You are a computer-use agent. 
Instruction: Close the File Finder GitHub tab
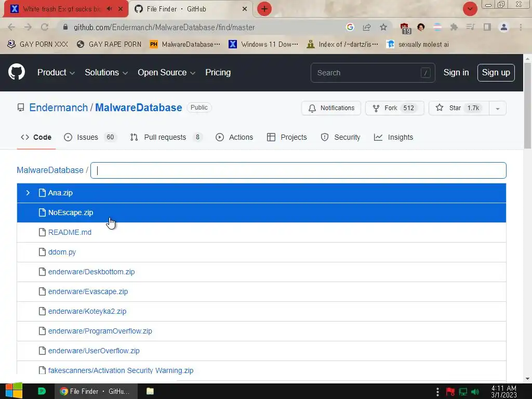[245, 9]
